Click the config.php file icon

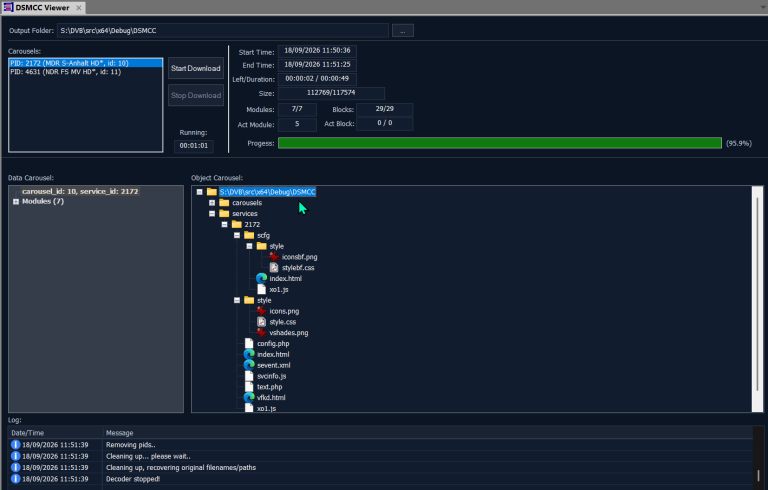[x=249, y=343]
